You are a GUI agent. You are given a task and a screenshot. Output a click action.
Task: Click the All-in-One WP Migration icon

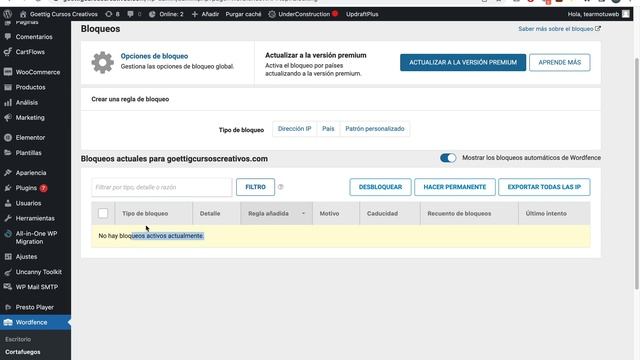[x=8, y=234]
